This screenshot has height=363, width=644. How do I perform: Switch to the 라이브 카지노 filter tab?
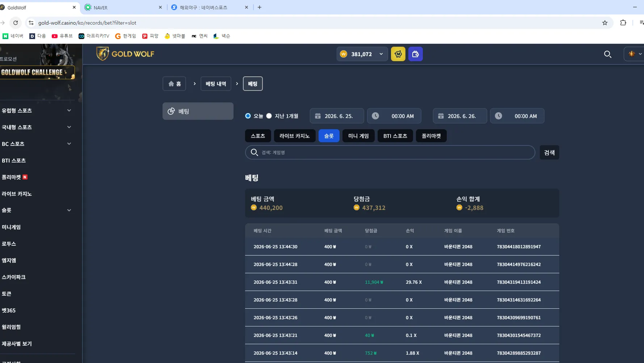click(x=294, y=136)
